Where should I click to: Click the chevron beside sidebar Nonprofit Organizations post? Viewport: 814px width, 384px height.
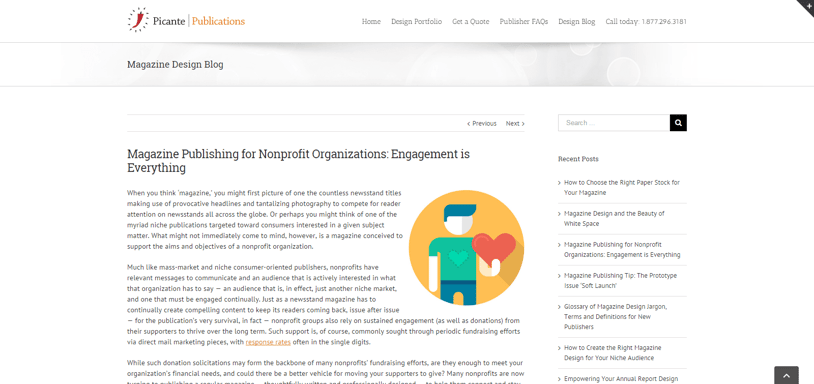click(560, 245)
